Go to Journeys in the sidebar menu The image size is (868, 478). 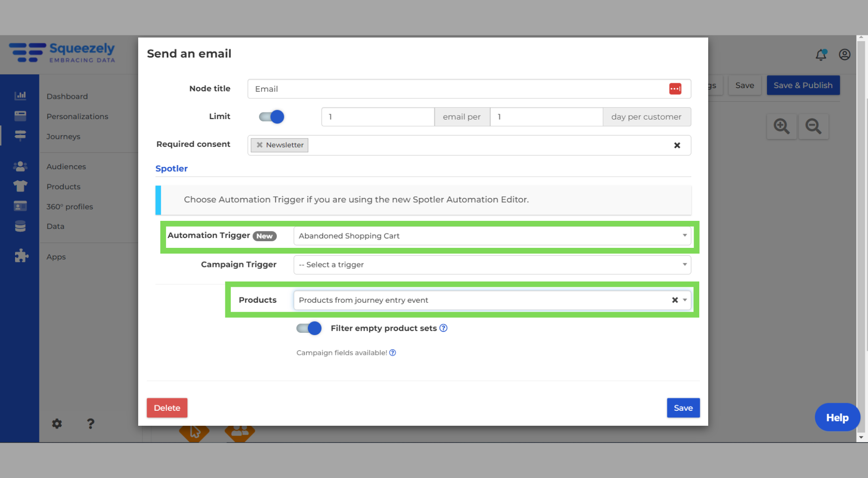click(63, 136)
